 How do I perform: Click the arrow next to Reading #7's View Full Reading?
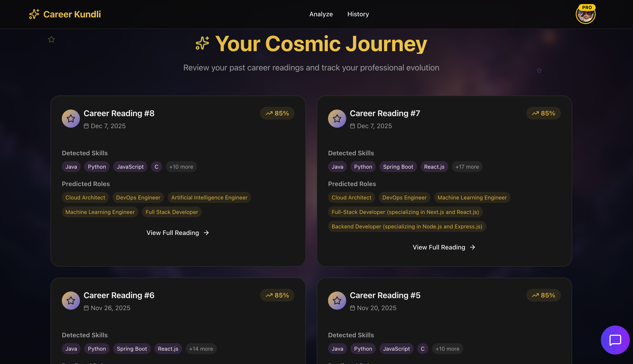(x=472, y=247)
